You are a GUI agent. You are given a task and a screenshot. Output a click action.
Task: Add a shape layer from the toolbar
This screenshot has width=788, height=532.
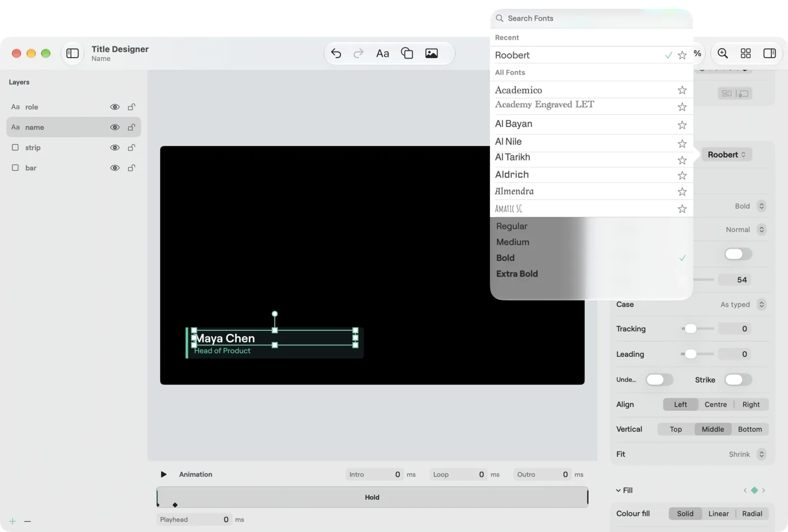[407, 53]
